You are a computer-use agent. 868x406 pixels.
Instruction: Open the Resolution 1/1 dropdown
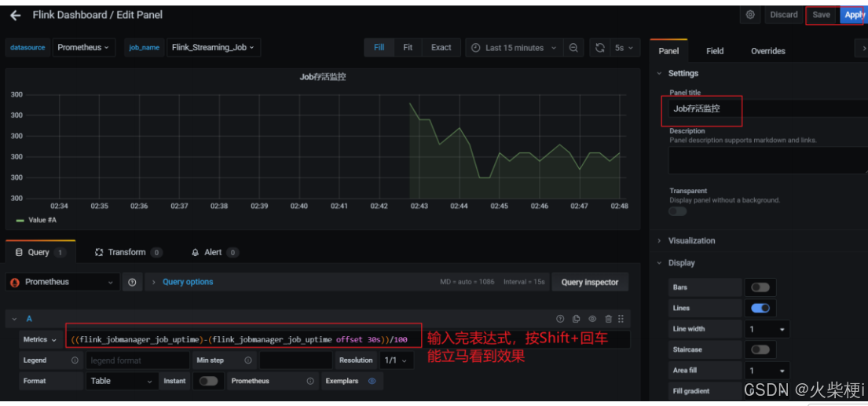click(397, 360)
